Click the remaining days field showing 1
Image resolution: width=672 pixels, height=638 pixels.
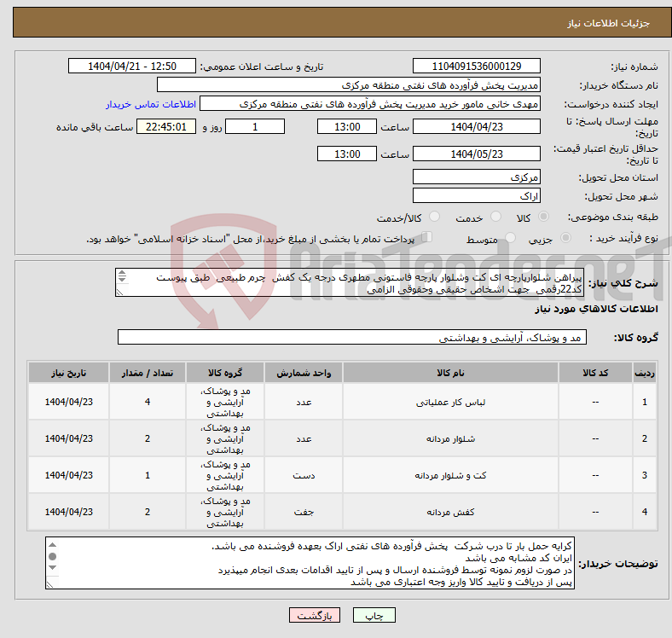coord(255,127)
